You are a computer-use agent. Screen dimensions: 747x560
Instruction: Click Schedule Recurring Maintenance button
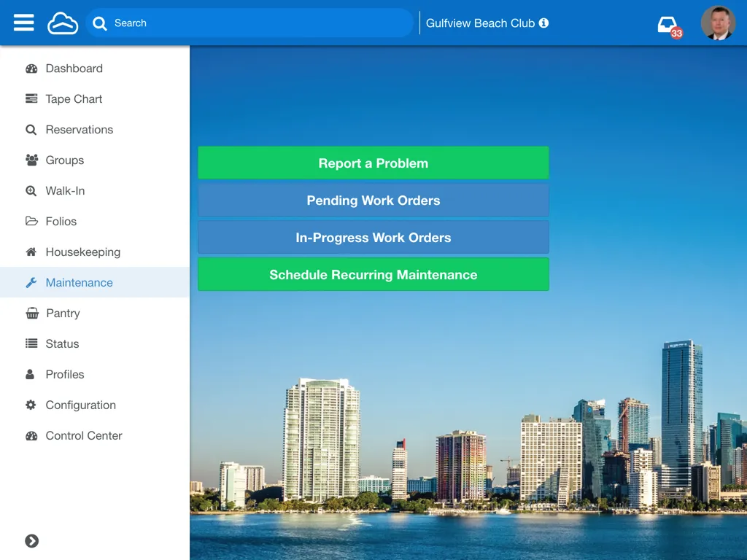[x=373, y=274]
